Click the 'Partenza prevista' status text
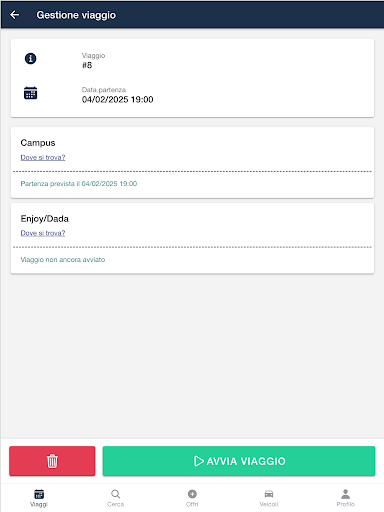 tap(79, 184)
